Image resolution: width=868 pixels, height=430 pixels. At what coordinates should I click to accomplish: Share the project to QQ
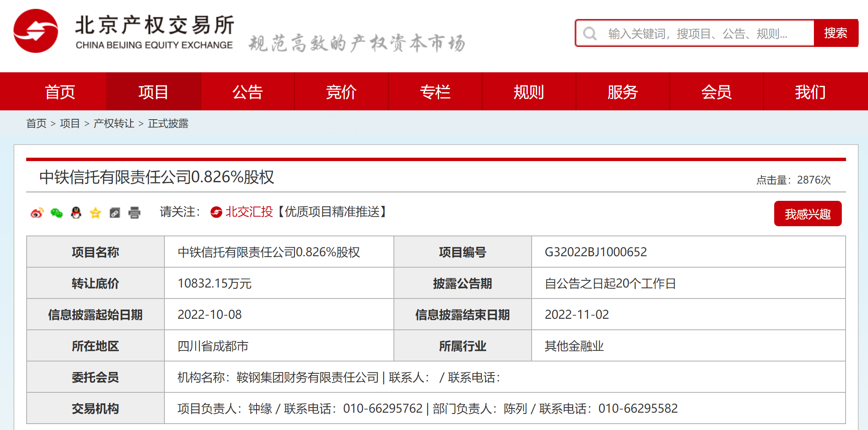coord(76,213)
